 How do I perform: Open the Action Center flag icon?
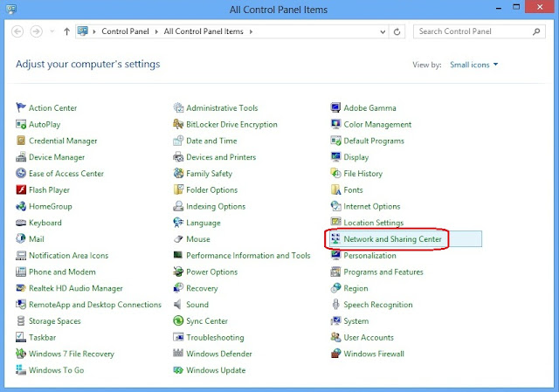[x=21, y=107]
